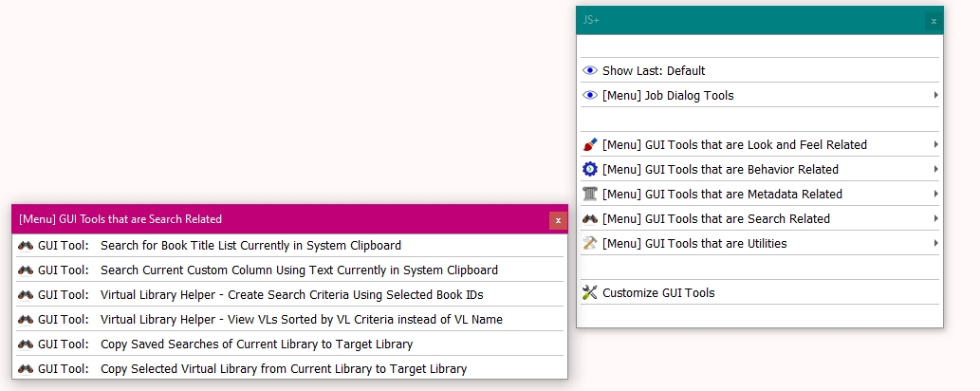Expand the Job Dialog Tools submenu arrow
This screenshot has height=391, width=980.
[935, 96]
